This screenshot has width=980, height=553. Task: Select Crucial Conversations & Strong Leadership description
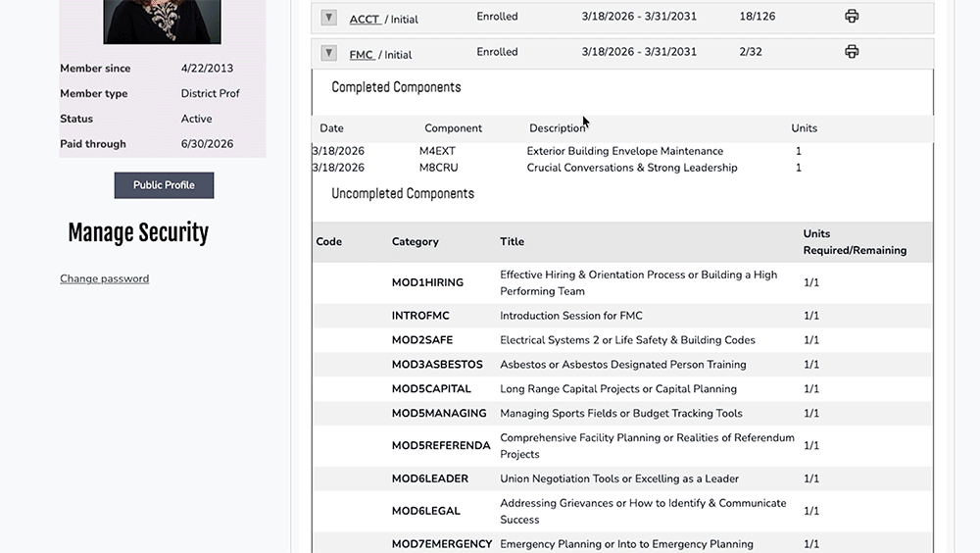632,168
